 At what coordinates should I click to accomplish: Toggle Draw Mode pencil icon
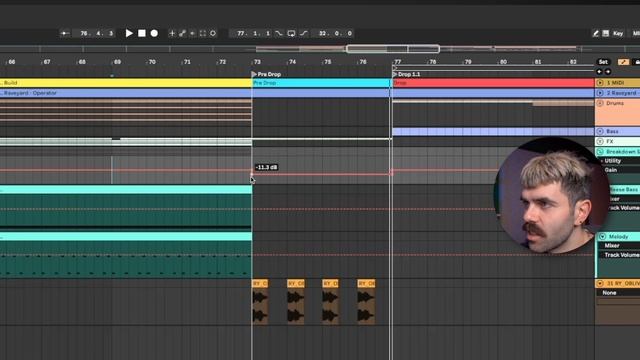tap(596, 33)
